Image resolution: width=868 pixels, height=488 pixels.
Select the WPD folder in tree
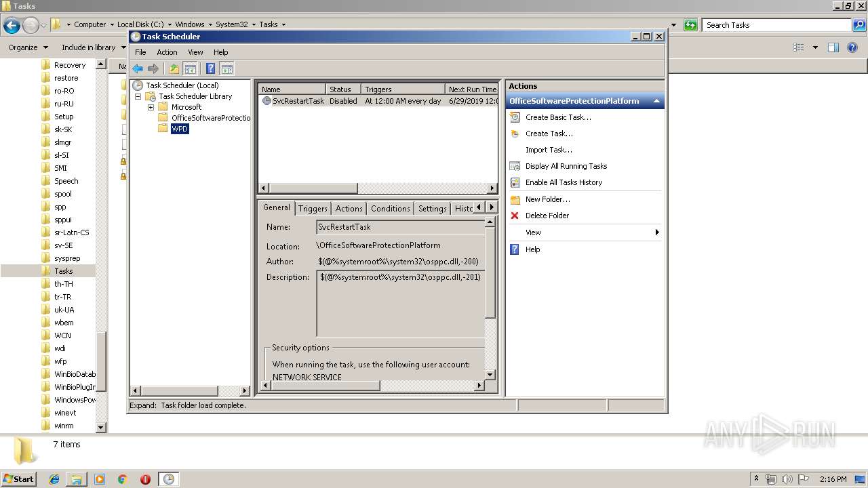point(180,129)
